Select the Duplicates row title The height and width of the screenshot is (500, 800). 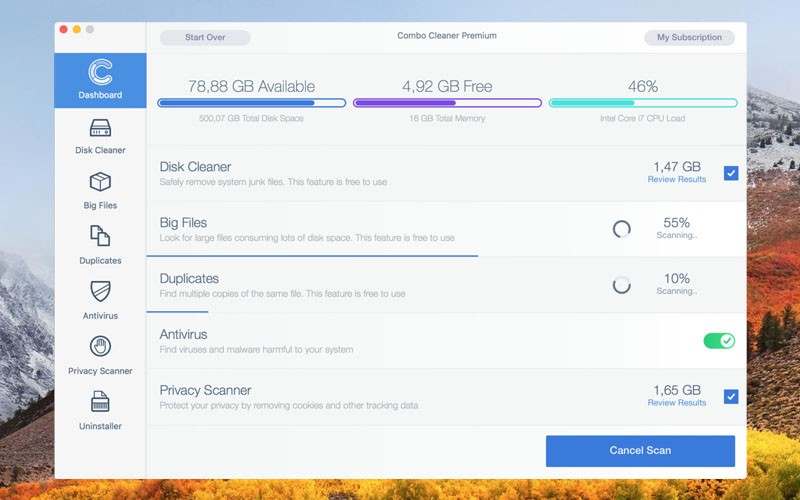(189, 279)
